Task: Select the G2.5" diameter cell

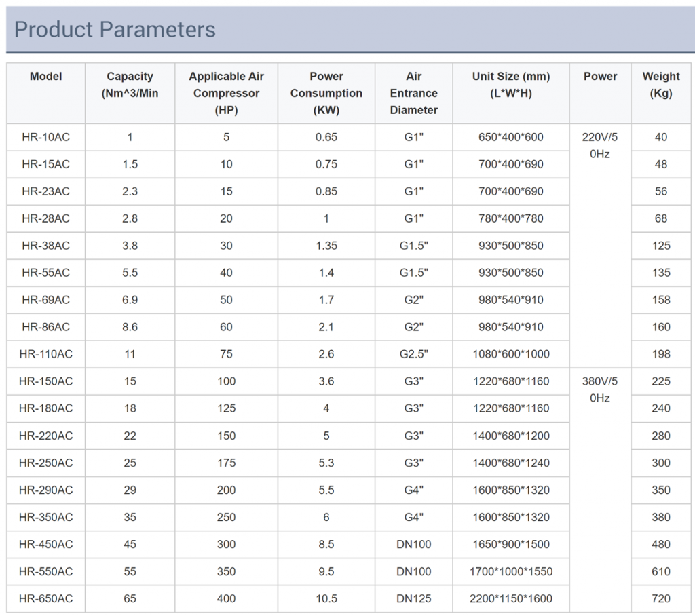Action: pyautogui.click(x=413, y=354)
